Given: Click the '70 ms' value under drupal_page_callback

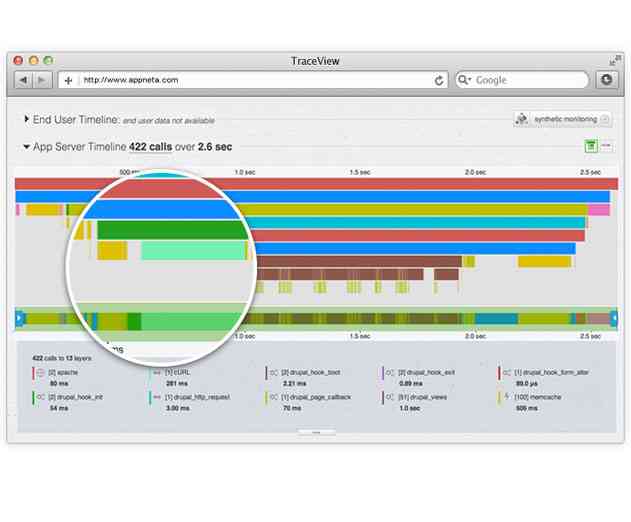Looking at the screenshot, I should (x=292, y=408).
